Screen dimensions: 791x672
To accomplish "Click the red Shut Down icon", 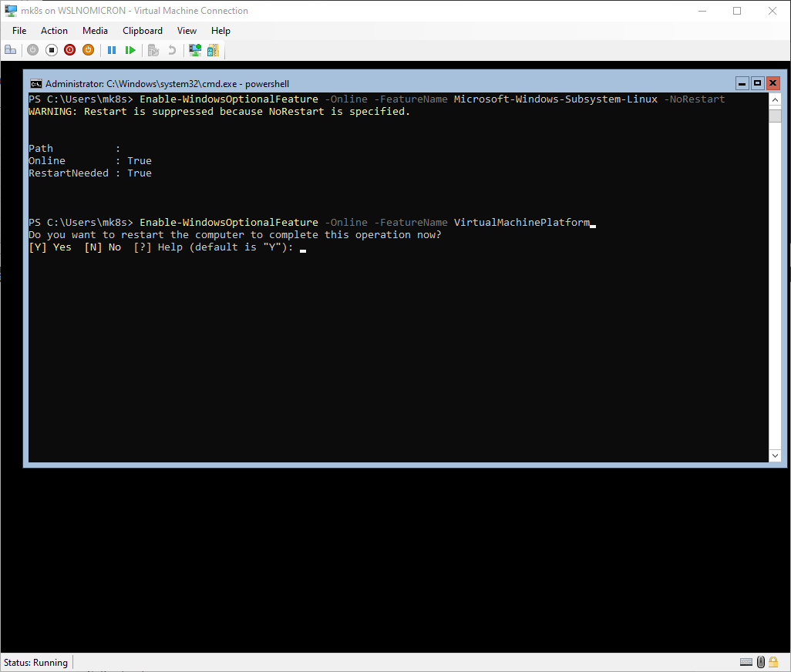I will click(69, 50).
